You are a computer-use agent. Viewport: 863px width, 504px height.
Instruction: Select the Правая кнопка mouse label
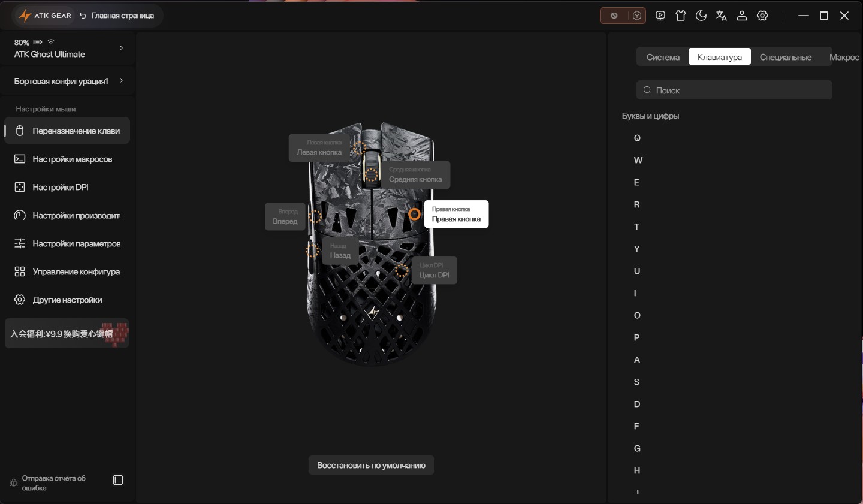click(x=457, y=214)
